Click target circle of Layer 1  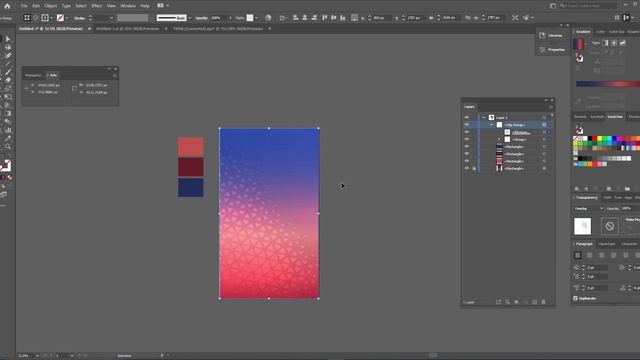[544, 118]
